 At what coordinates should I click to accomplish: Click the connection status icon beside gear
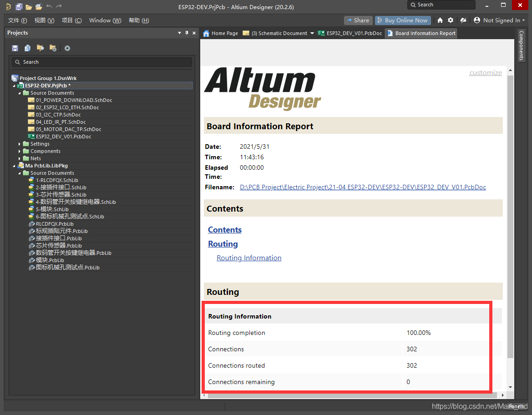(x=463, y=20)
